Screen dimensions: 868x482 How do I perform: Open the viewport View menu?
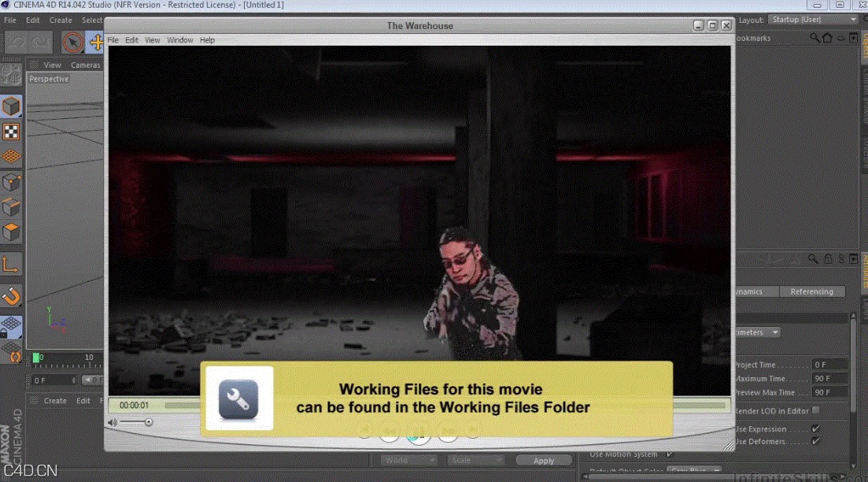click(x=53, y=65)
